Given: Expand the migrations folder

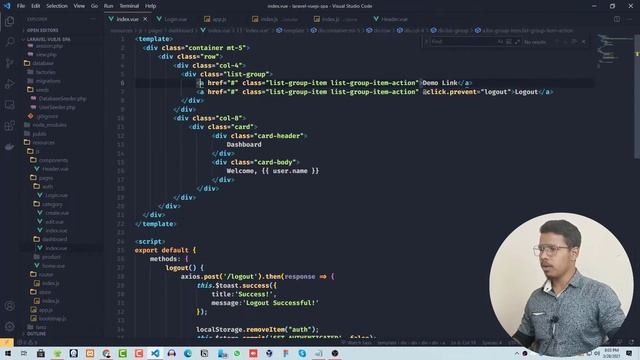Looking at the screenshot, I should 48,81.
